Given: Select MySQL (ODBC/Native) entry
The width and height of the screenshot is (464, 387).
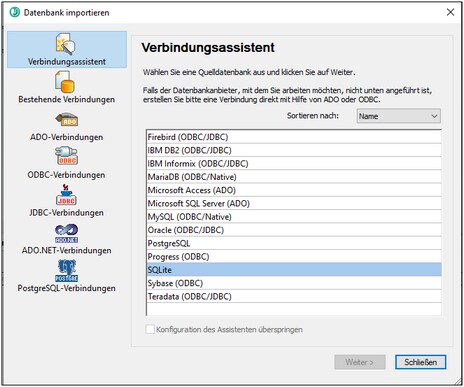Looking at the screenshot, I should point(294,217).
